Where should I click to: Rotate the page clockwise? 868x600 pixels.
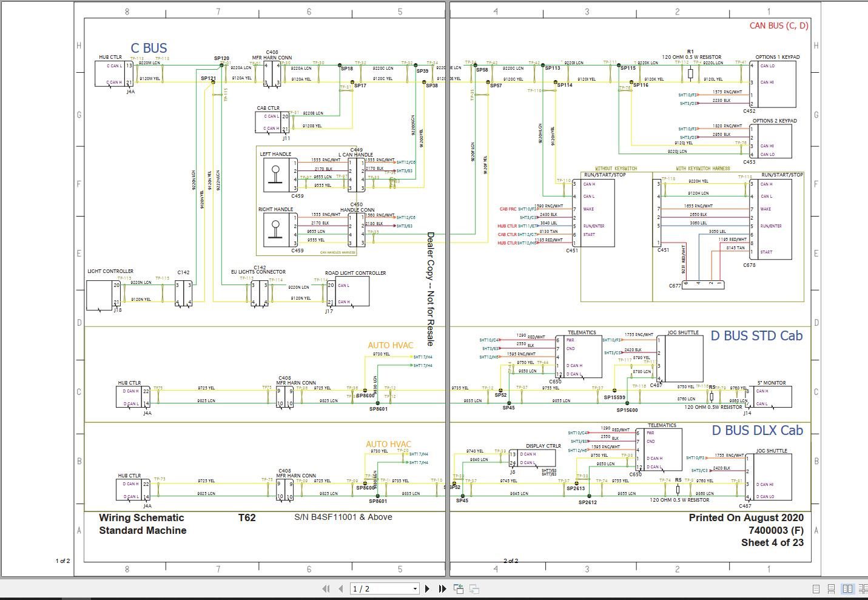(474, 589)
